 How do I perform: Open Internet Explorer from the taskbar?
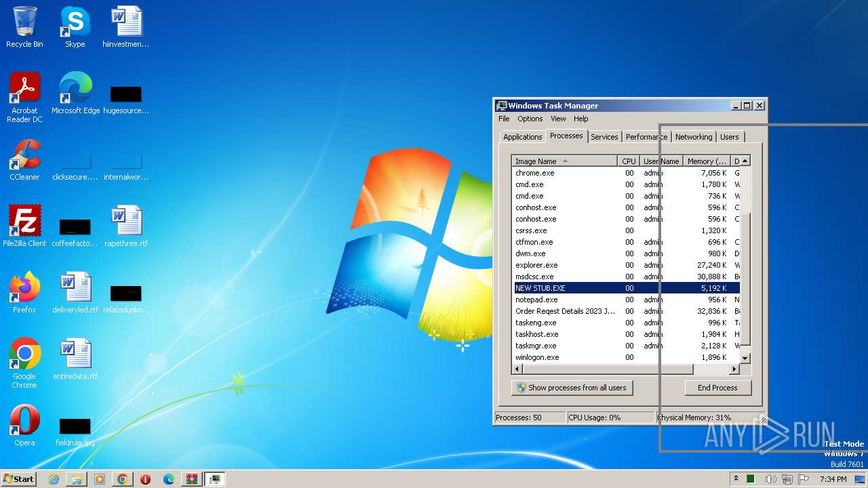[x=54, y=479]
